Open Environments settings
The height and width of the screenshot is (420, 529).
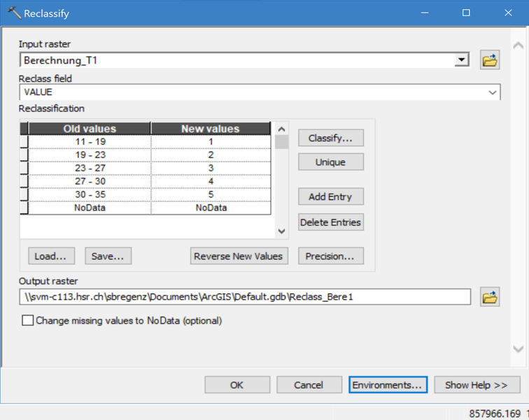(387, 385)
